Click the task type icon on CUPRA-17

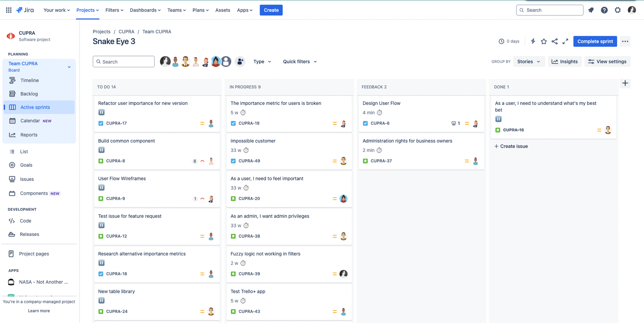[x=101, y=123]
